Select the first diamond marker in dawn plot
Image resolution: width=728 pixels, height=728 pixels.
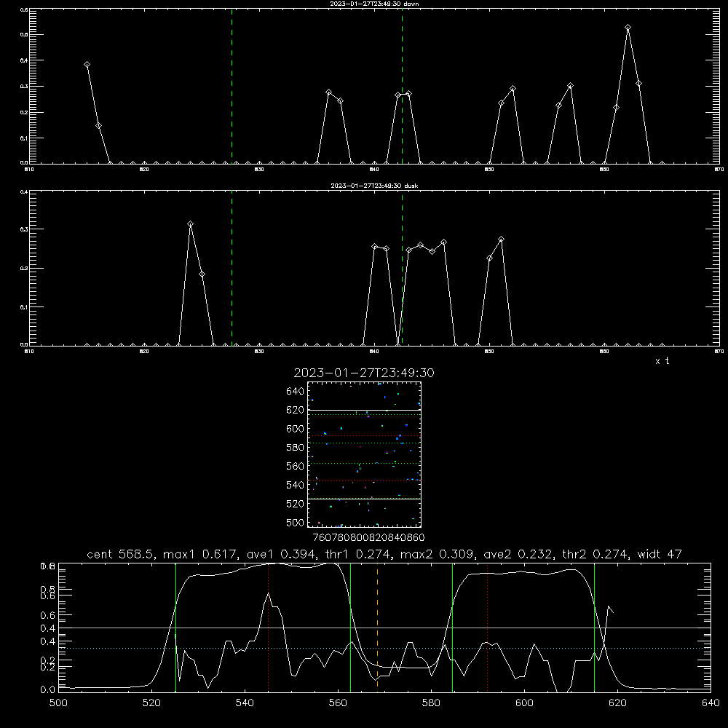[87, 65]
